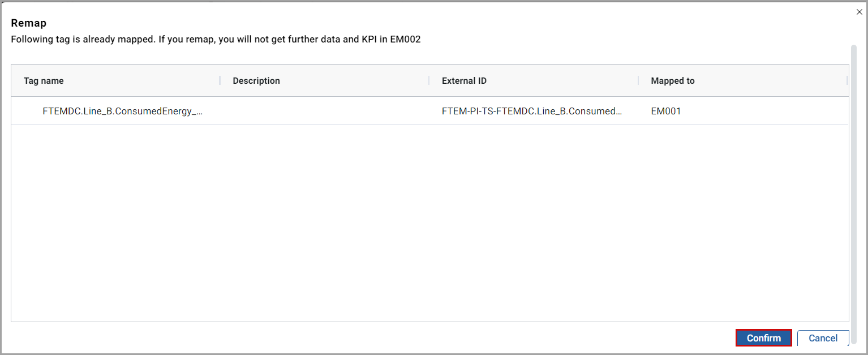Viewport: 868px width, 355px height.
Task: Select the FTEMDC.Line_B.ConsumedEnergy tag name cell
Action: click(122, 111)
